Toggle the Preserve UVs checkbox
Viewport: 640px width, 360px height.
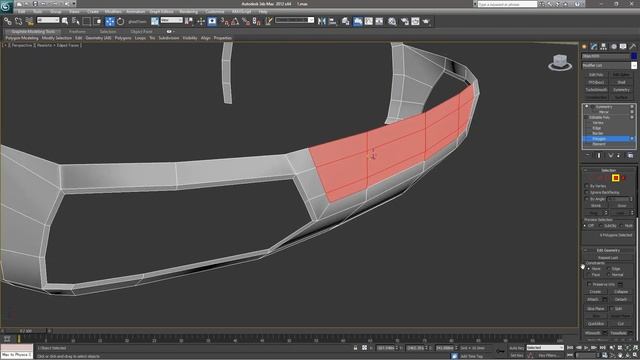click(x=589, y=284)
